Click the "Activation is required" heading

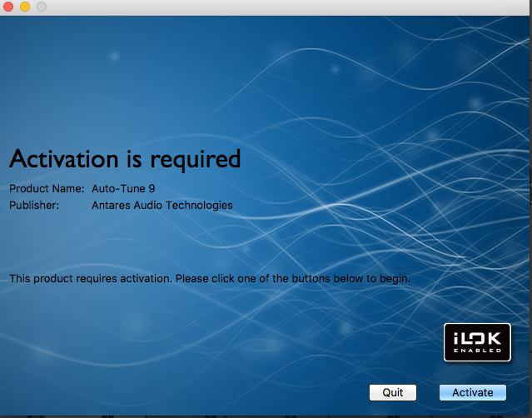pos(125,158)
